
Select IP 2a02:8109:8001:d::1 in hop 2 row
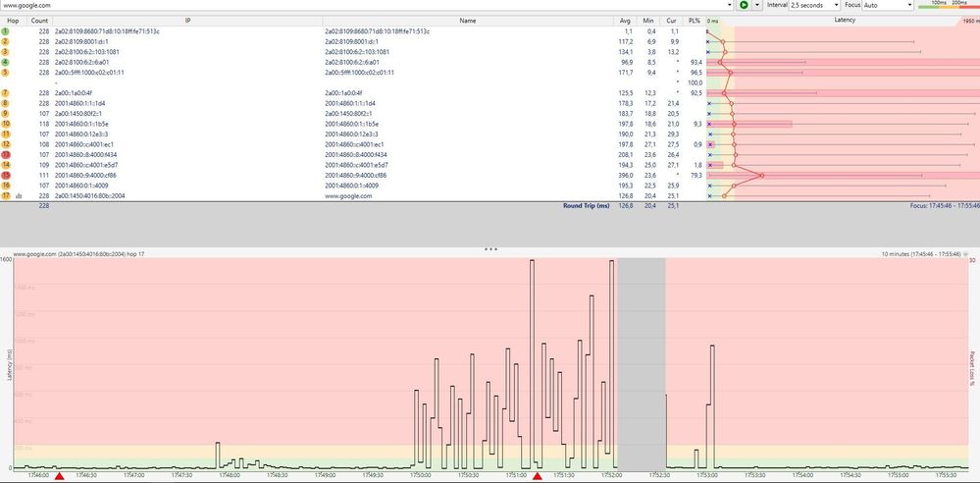click(81, 41)
